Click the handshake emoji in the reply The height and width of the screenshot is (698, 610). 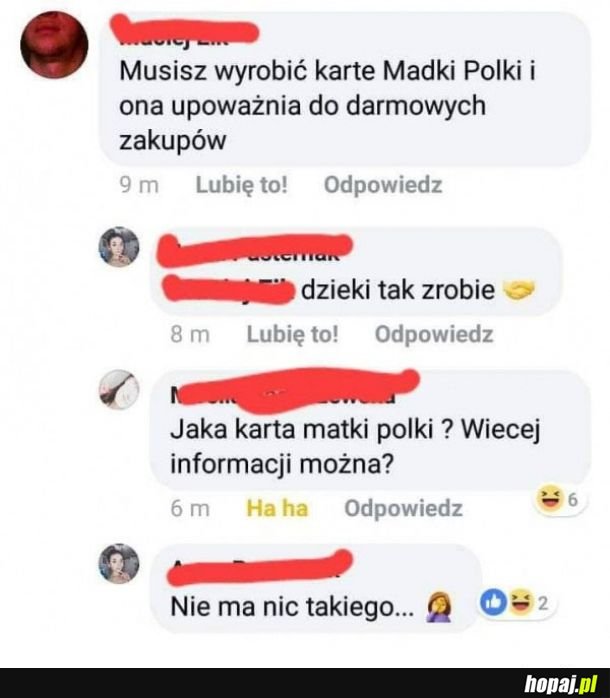click(x=519, y=290)
